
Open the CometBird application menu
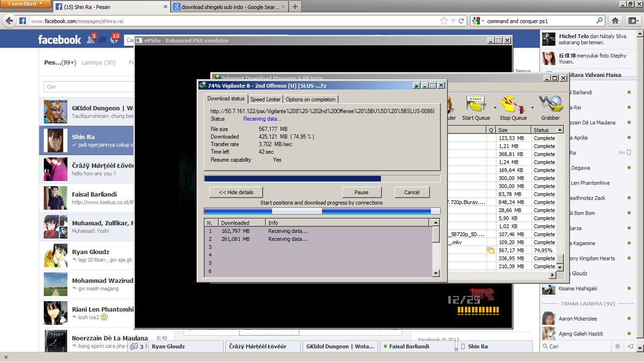coord(26,4)
